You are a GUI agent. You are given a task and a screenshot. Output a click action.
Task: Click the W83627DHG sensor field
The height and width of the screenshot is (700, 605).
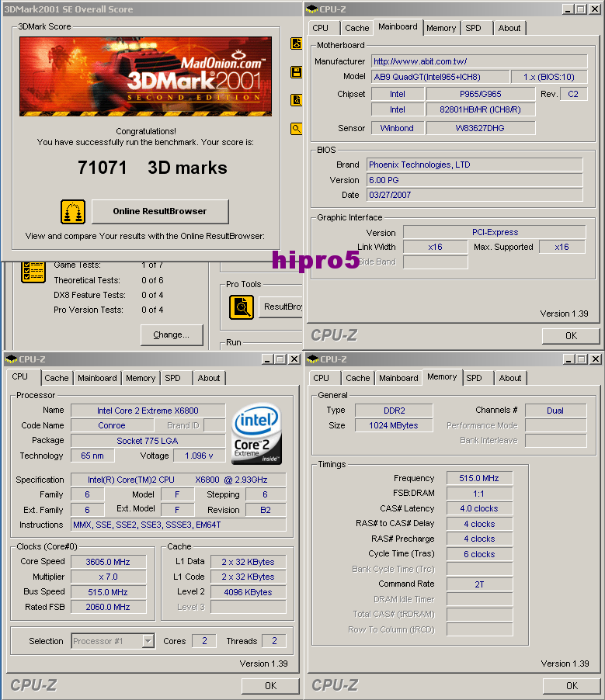(481, 128)
